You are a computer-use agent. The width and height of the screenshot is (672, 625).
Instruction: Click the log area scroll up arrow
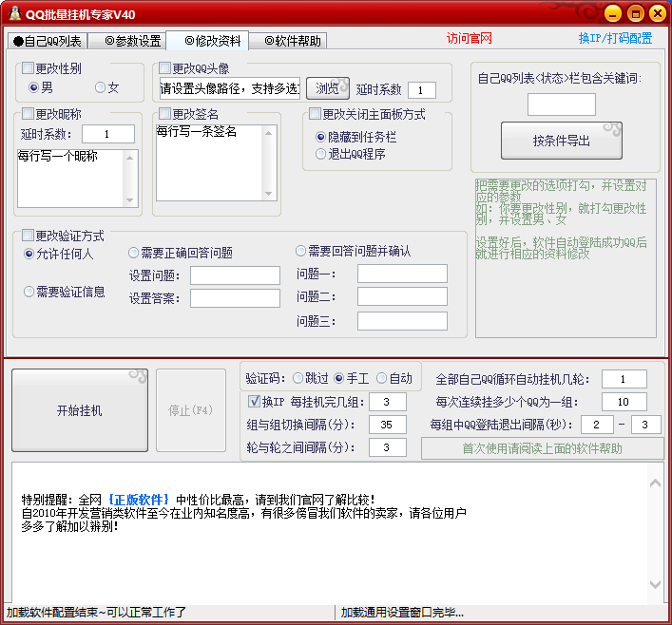tap(655, 483)
